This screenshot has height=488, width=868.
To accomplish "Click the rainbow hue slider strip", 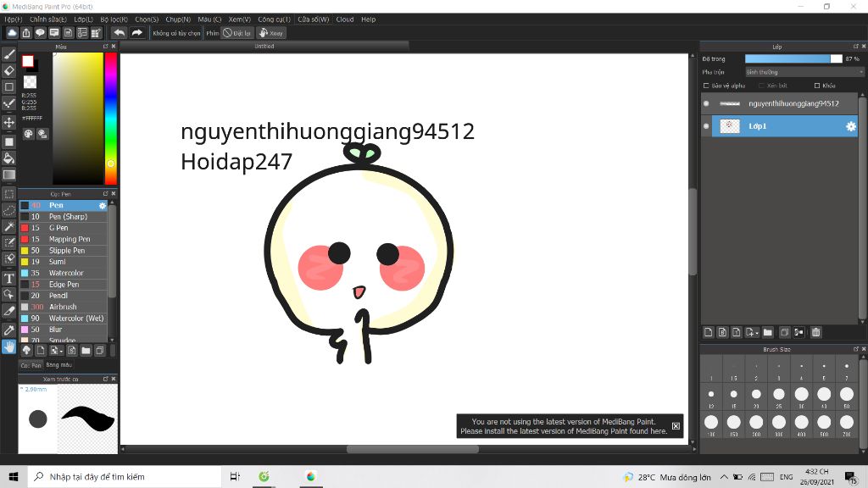I will [111, 119].
